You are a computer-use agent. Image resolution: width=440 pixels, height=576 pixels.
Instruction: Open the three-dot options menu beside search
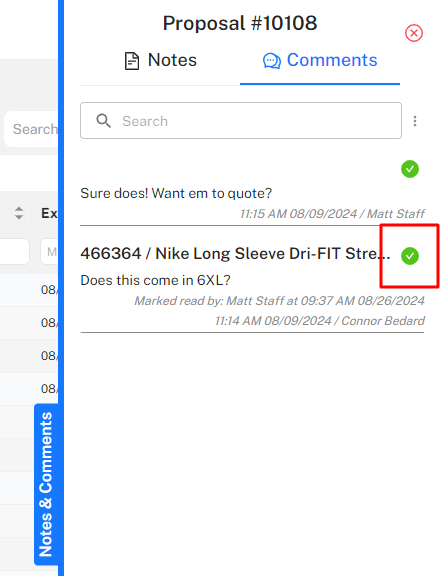415,121
